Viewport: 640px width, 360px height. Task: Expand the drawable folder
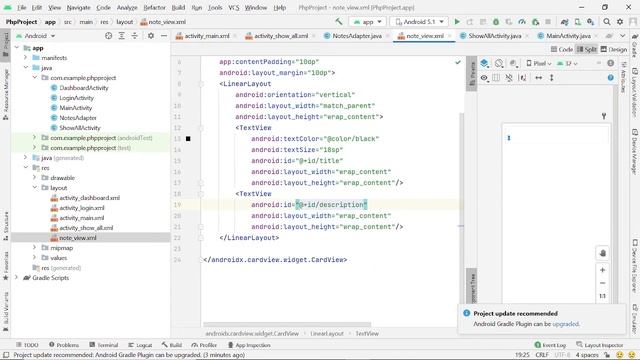(35, 178)
